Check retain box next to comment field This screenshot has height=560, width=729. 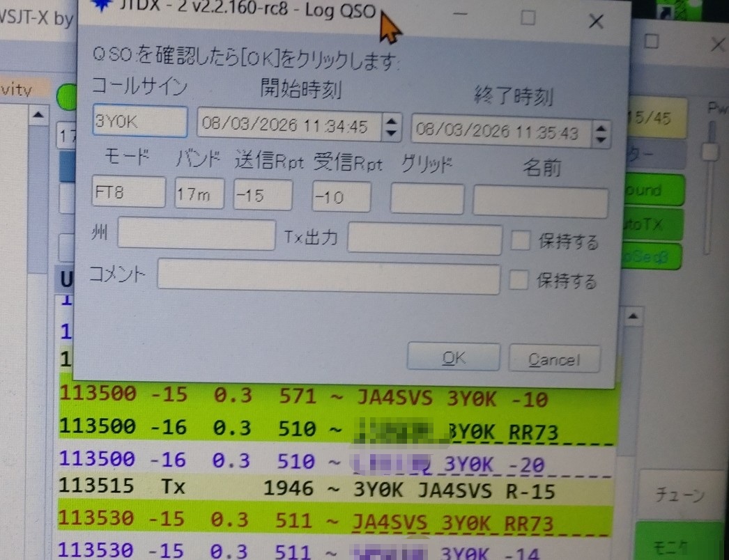[519, 280]
